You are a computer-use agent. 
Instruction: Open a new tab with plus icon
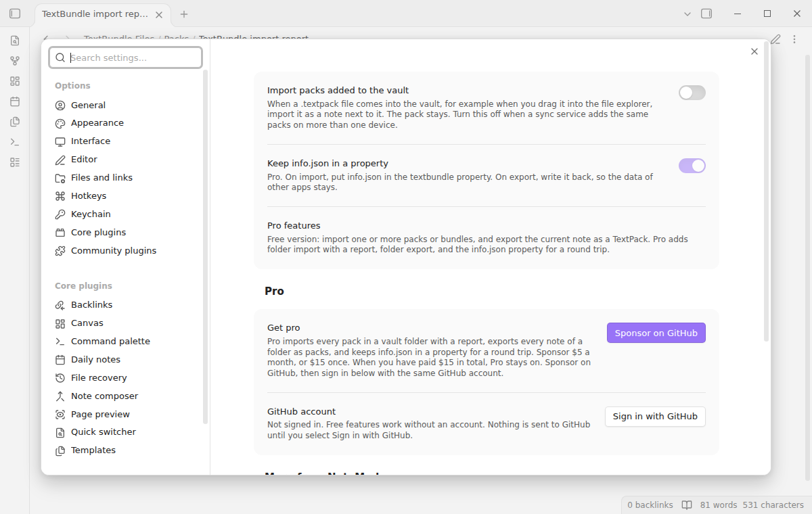[x=184, y=14]
